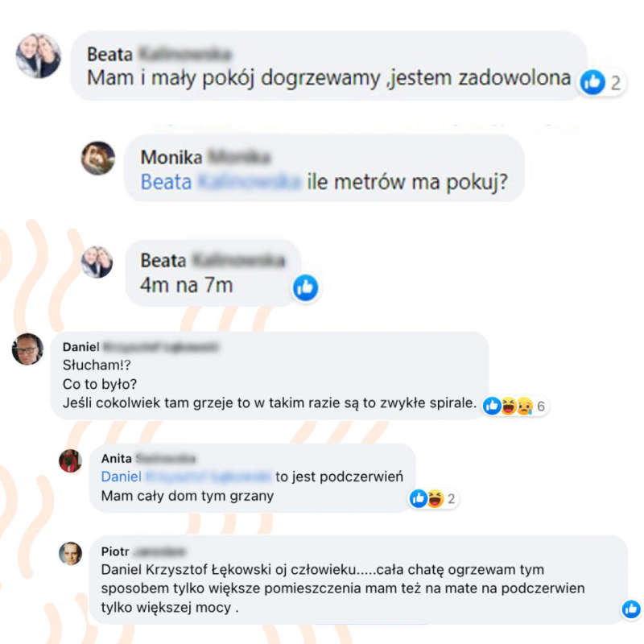
Task: Open Daniel's avatar photo
Action: [27, 349]
